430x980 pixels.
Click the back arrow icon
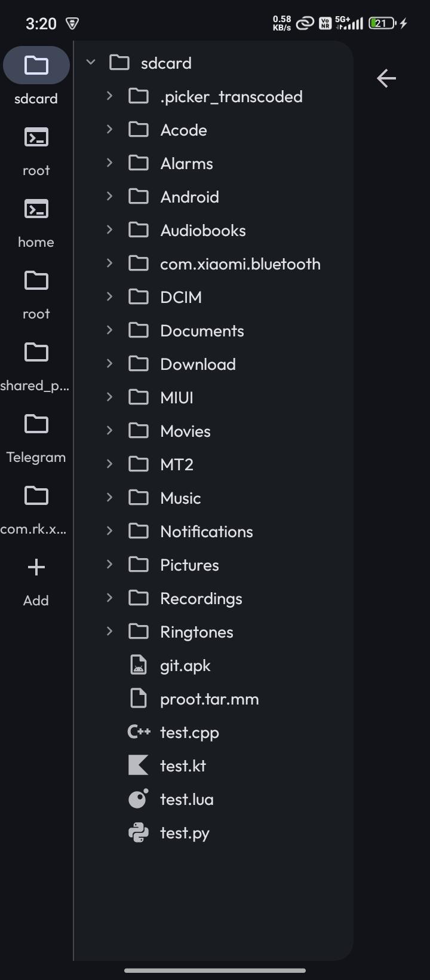coord(386,78)
